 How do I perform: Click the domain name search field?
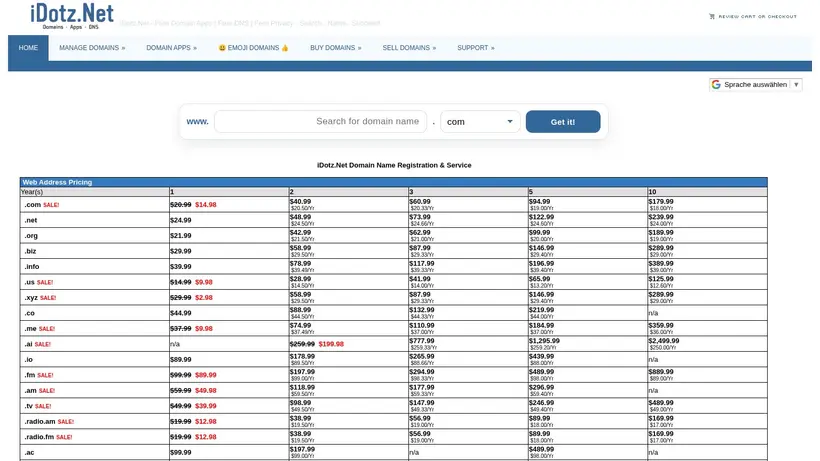click(x=321, y=121)
